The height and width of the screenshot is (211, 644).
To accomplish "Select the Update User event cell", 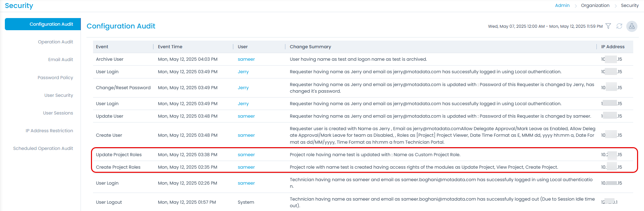I will click(110, 116).
